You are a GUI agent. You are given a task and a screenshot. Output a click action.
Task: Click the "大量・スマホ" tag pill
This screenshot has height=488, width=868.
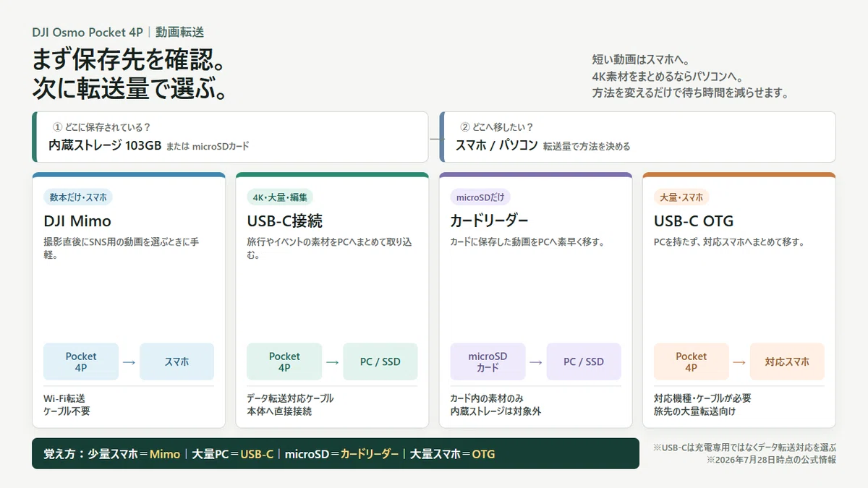681,197
